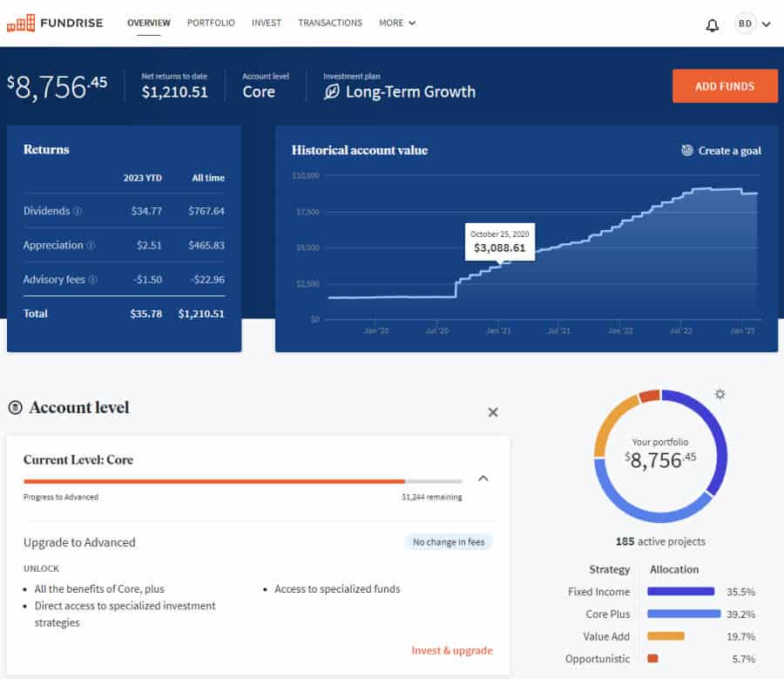The width and height of the screenshot is (784, 679).
Task: Open the Transactions tab
Action: (x=330, y=23)
